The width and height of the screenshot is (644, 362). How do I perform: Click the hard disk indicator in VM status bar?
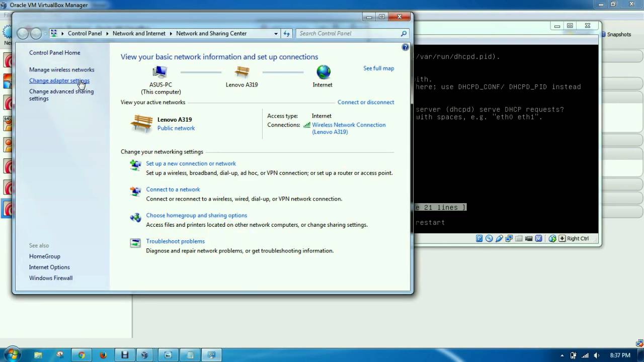coord(479,238)
